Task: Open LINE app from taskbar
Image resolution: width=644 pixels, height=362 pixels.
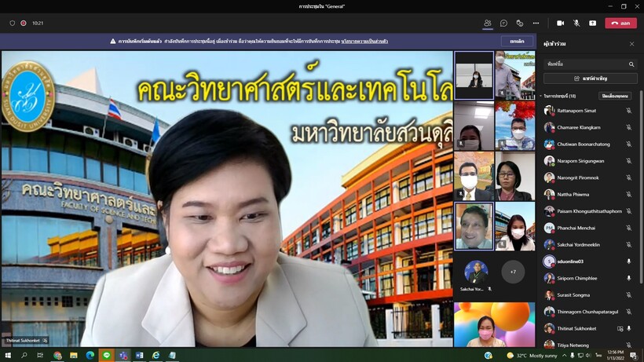Action: click(107, 356)
